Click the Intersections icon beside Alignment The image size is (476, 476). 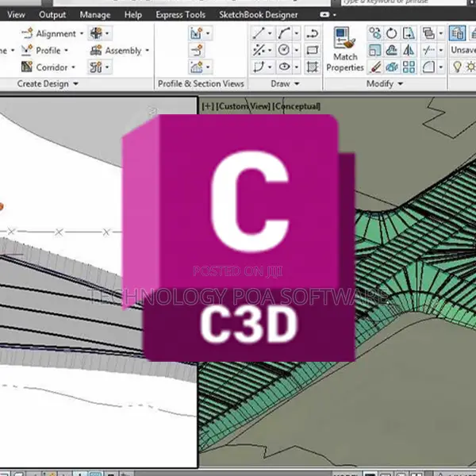point(96,33)
